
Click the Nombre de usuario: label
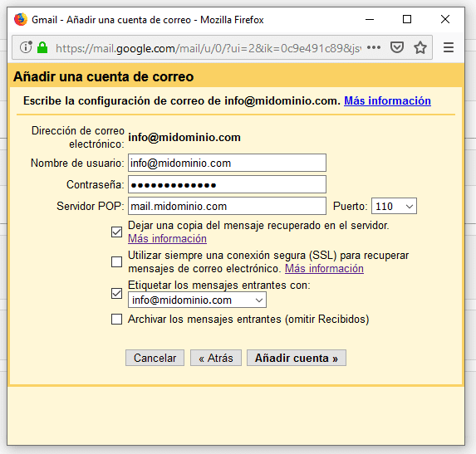pos(77,163)
